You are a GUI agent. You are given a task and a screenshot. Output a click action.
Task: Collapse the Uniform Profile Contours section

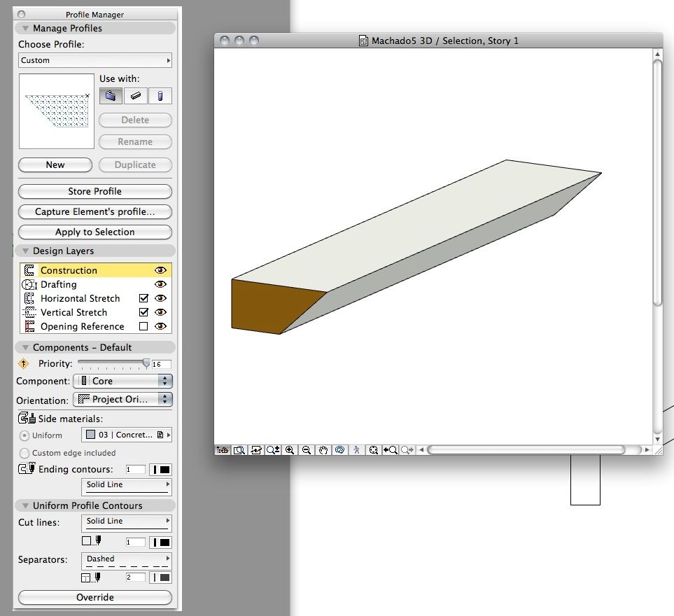pyautogui.click(x=25, y=505)
